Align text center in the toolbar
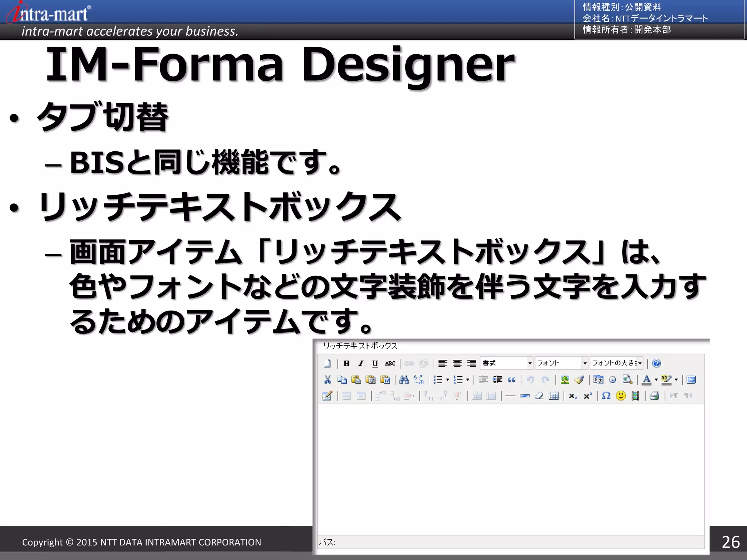Screen dimensions: 747x560 (x=457, y=363)
